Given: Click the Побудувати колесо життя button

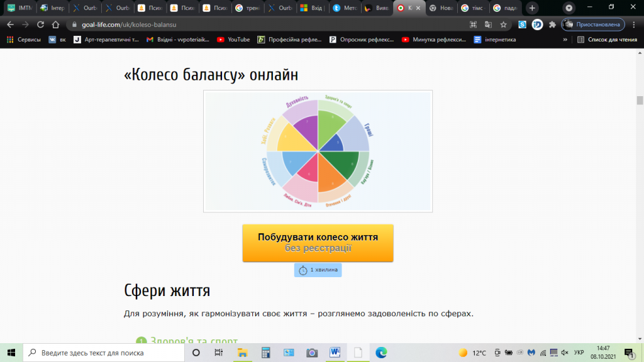Looking at the screenshot, I should pos(318,243).
